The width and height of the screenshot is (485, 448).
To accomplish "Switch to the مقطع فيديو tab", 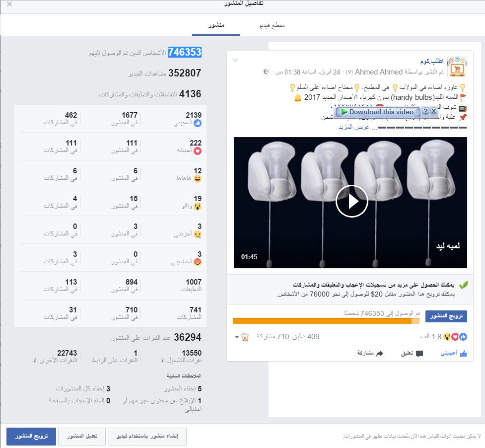I will 272,25.
